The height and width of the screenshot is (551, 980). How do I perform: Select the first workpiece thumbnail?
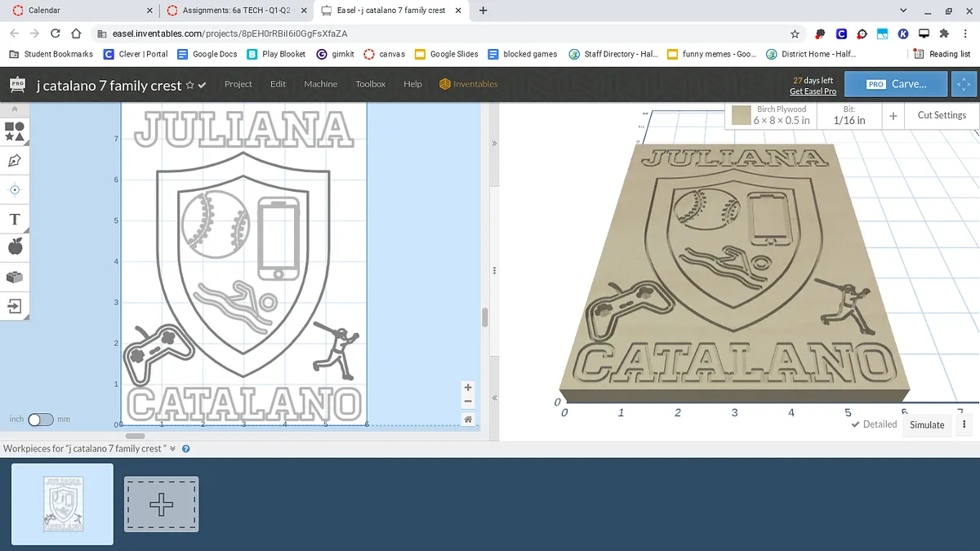(62, 504)
